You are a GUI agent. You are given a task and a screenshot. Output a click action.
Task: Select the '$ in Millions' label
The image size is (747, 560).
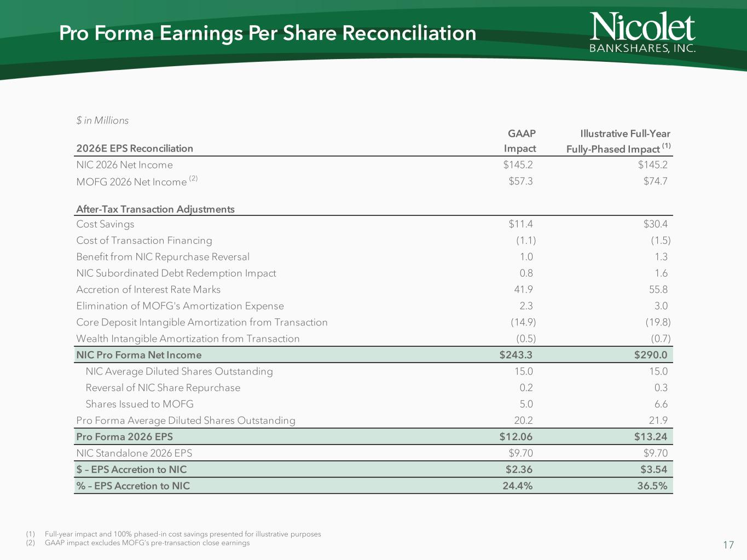click(102, 120)
